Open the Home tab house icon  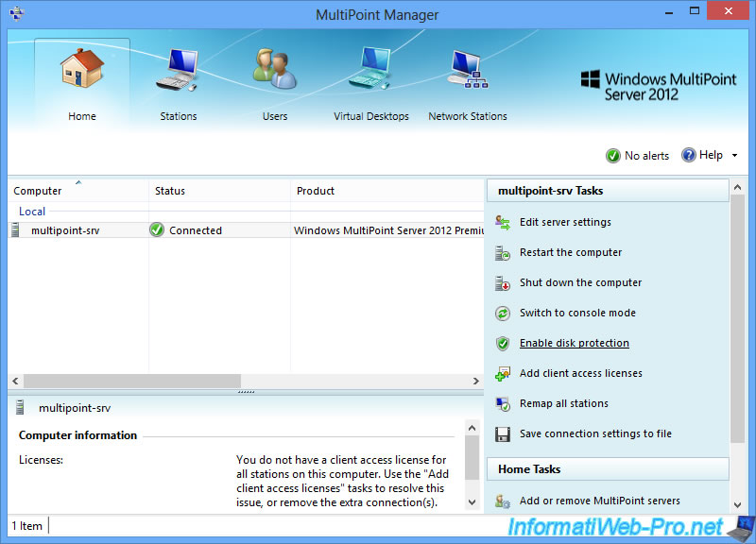click(82, 68)
